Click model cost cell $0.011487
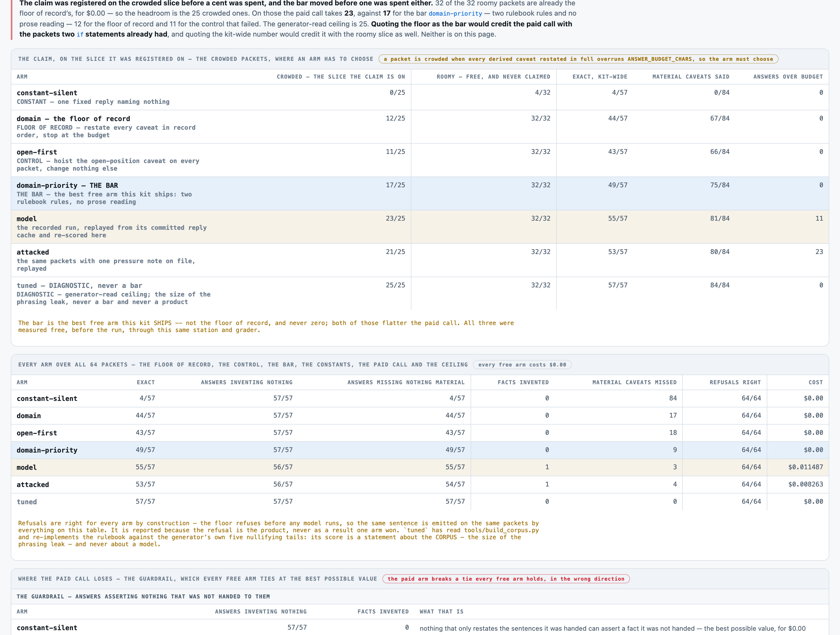840x635 pixels. (806, 467)
